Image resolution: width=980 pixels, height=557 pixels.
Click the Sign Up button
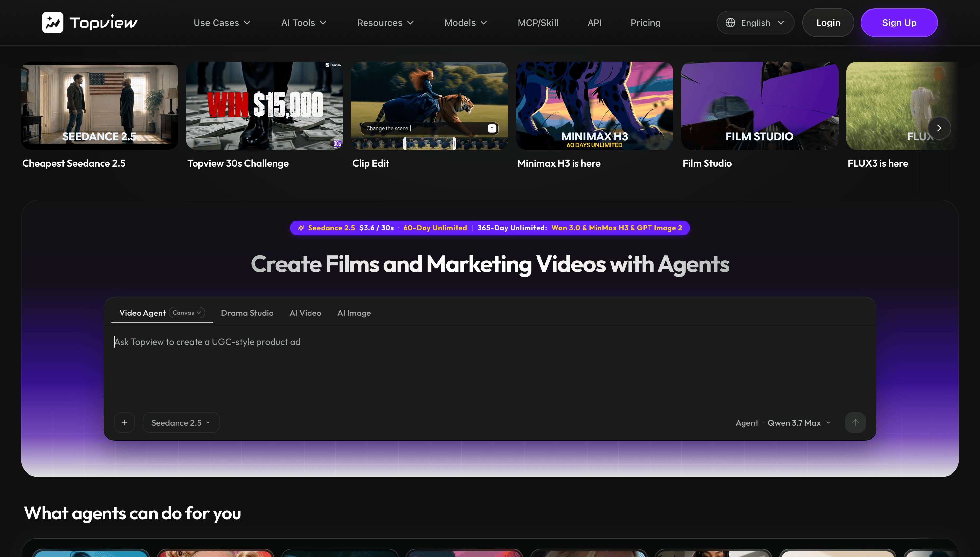pos(899,23)
